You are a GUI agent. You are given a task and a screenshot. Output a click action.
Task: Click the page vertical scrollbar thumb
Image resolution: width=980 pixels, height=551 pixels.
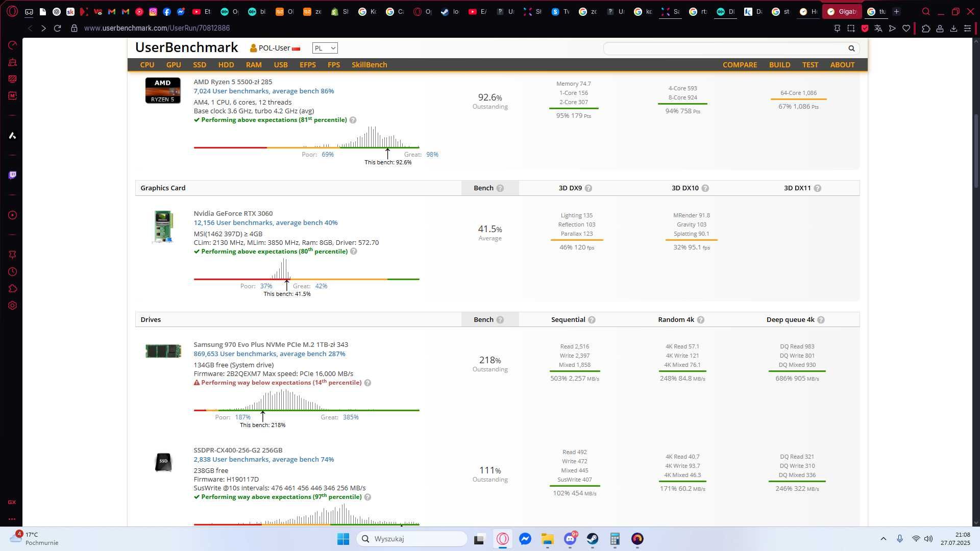click(x=976, y=151)
